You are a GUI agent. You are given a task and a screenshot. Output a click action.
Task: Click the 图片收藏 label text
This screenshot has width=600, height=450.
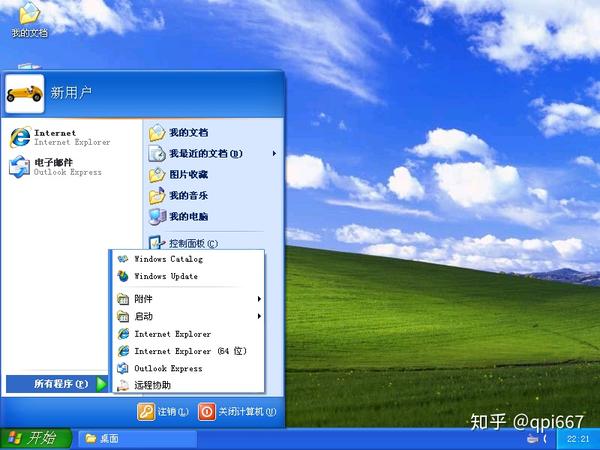click(189, 174)
